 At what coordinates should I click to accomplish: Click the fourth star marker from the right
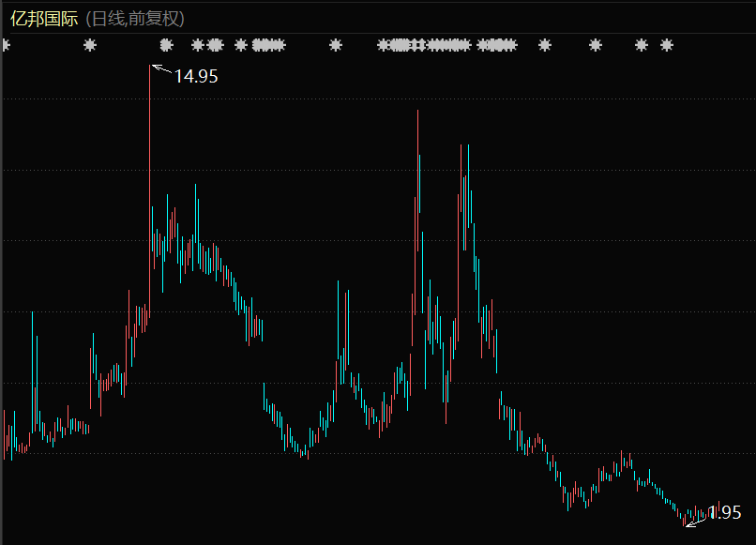click(545, 45)
